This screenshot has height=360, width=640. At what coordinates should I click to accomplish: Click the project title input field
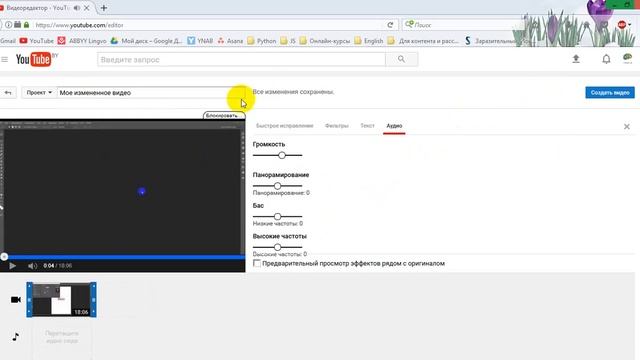click(x=151, y=93)
